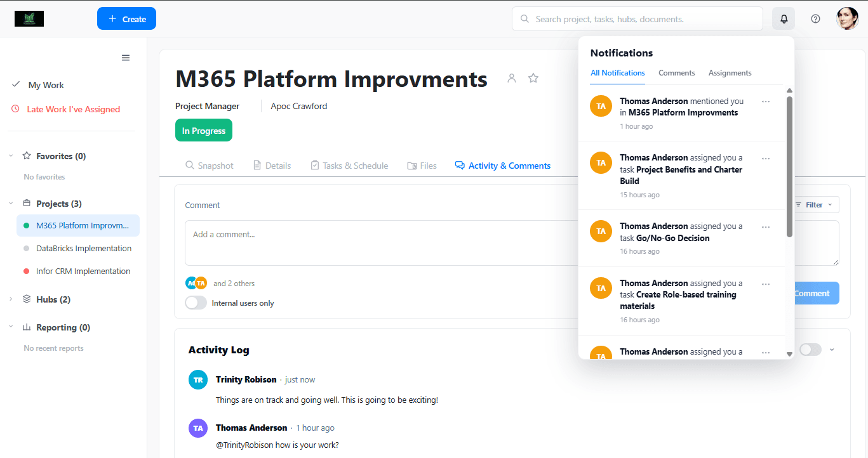Click the search projects input field

pyautogui.click(x=638, y=19)
